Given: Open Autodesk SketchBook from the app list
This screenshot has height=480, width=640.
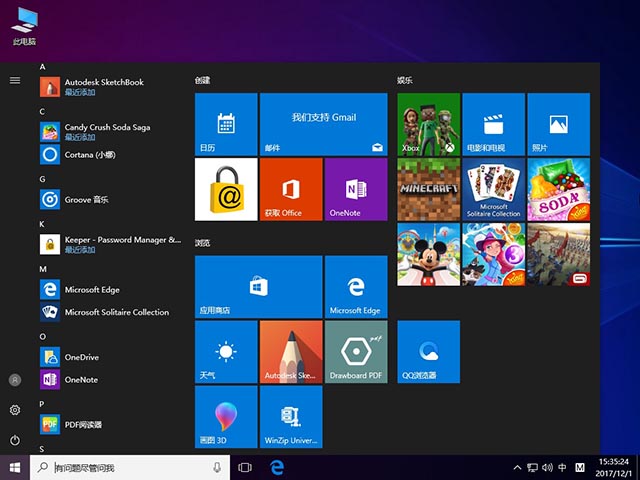Looking at the screenshot, I should click(110, 87).
